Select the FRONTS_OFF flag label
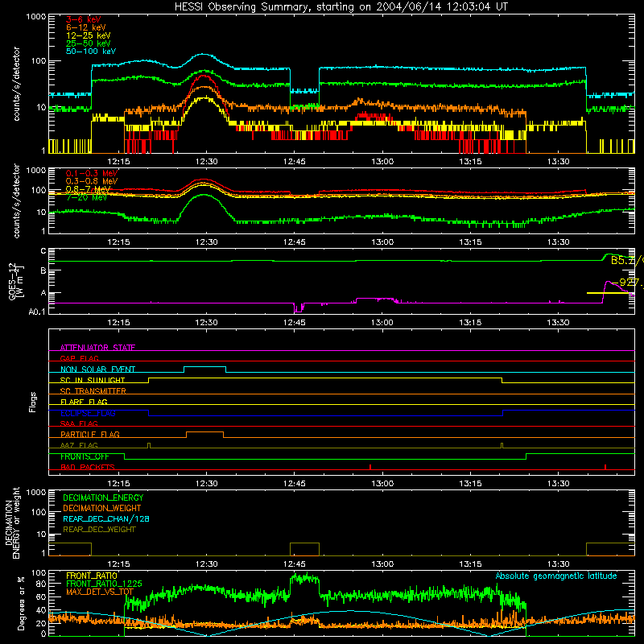Image resolution: width=644 pixels, height=644 pixels. tap(85, 456)
